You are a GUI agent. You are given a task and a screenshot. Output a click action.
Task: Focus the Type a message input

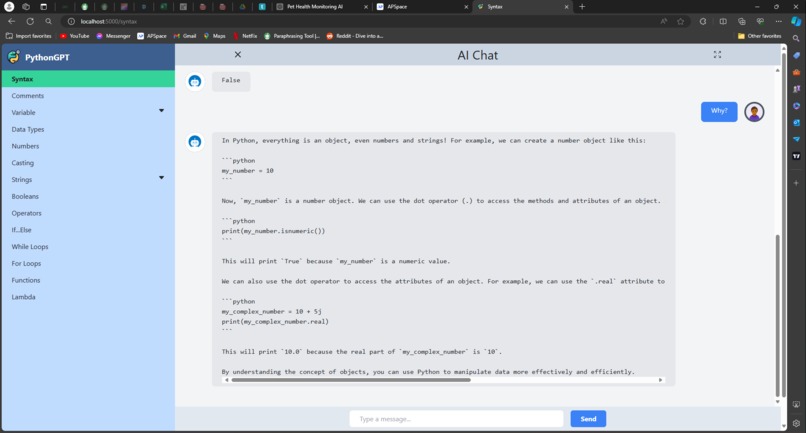pyautogui.click(x=456, y=419)
